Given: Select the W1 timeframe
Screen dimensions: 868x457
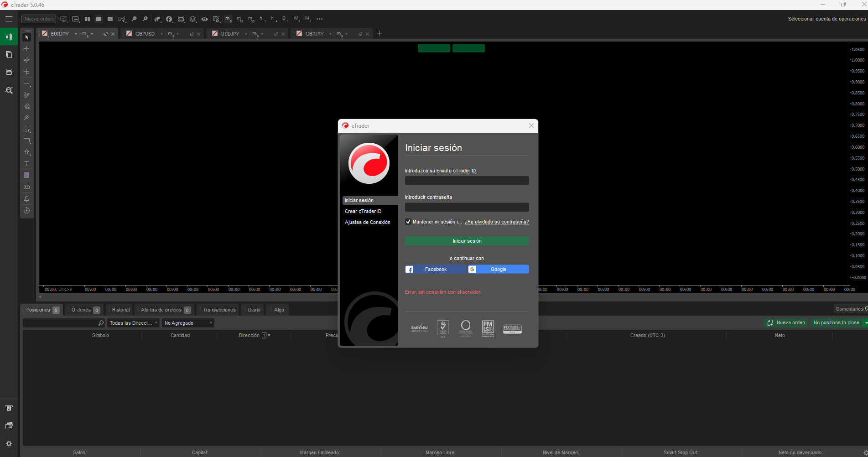Looking at the screenshot, I should (x=296, y=19).
